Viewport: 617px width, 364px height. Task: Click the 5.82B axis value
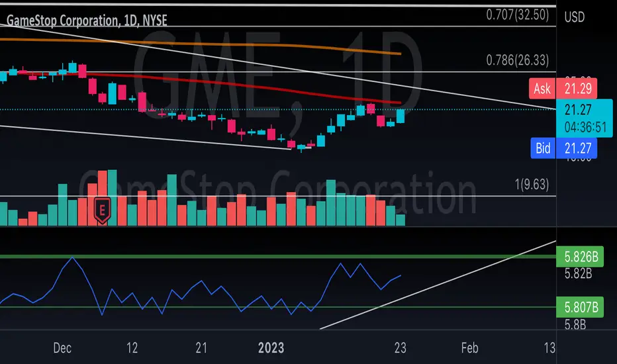click(578, 273)
